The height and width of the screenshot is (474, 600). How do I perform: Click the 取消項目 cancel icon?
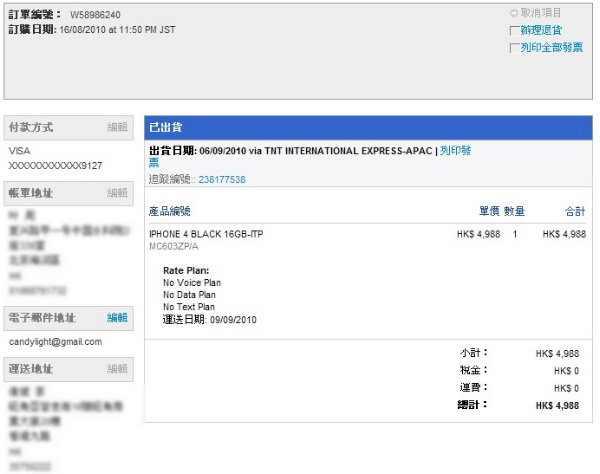pos(514,13)
